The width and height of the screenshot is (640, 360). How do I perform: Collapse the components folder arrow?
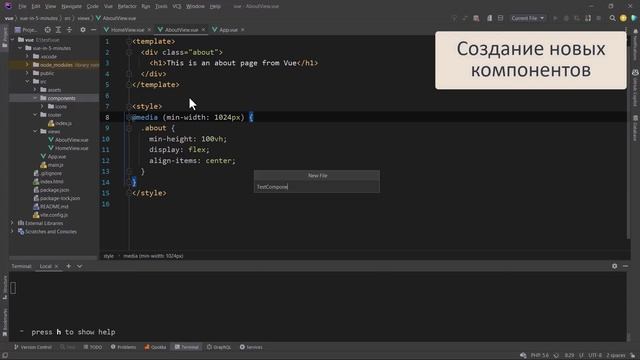coord(35,98)
